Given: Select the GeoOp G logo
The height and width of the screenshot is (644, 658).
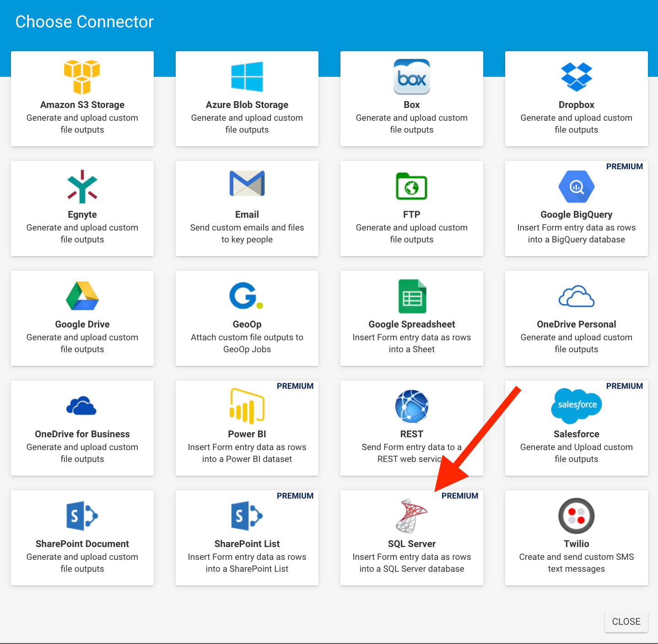Looking at the screenshot, I should 246,296.
